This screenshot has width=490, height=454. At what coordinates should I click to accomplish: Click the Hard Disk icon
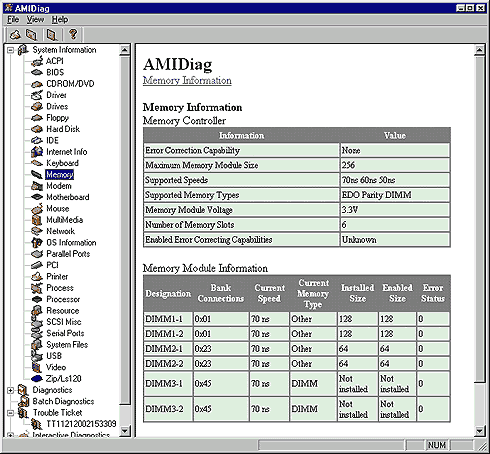coord(37,129)
